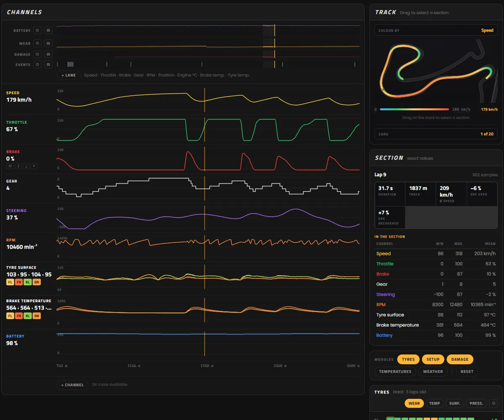Screen dimensions: 504x420
Task: Toggle RL under Brake Temperature
Action: pos(28,316)
